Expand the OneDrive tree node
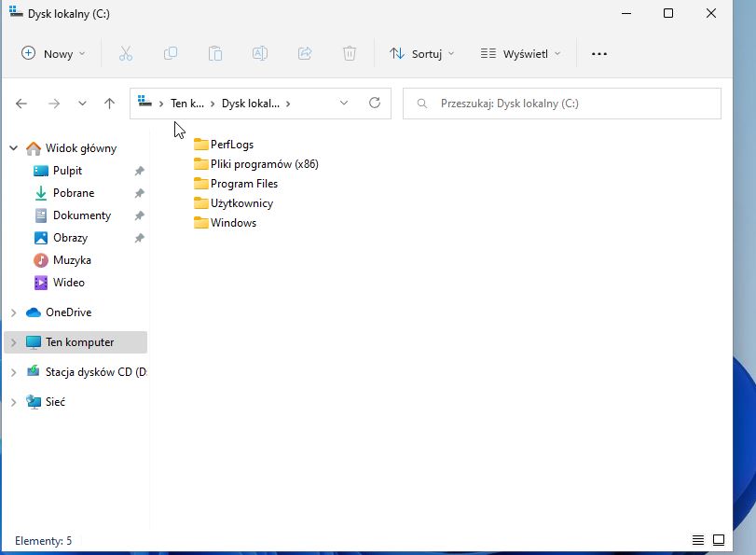The width and height of the screenshot is (756, 555). (13, 312)
